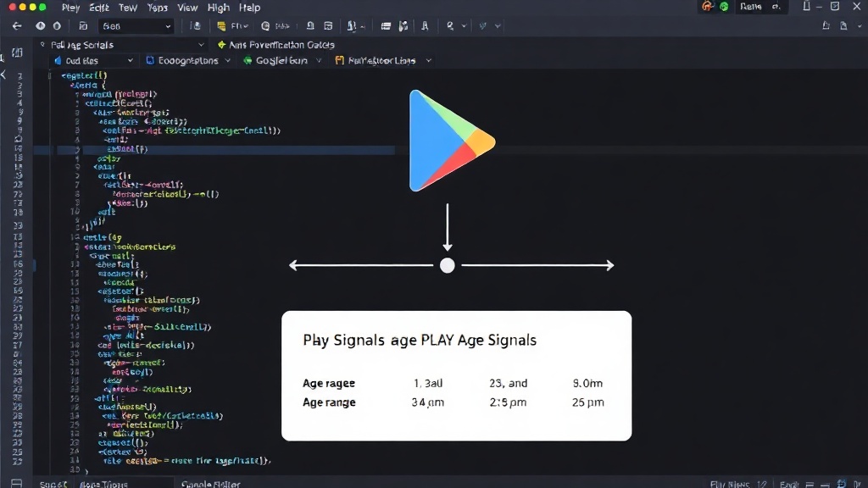
Task: Open the View menu
Action: point(187,8)
